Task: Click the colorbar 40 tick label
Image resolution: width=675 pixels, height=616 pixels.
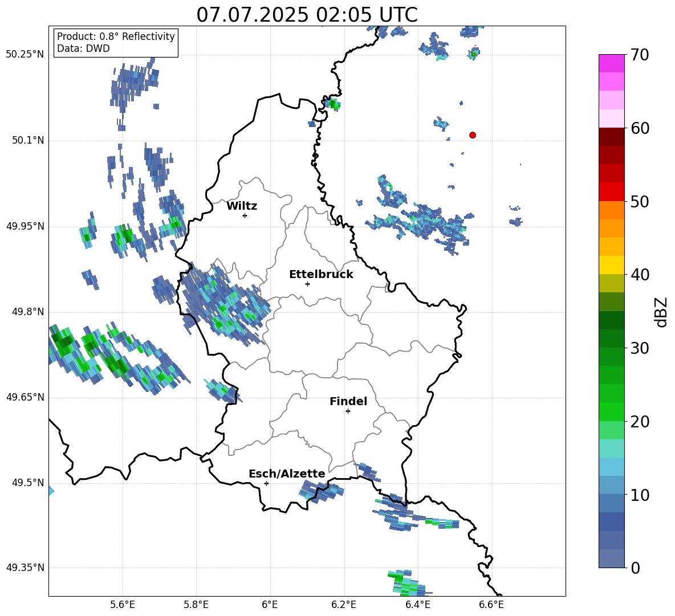Action: tap(640, 275)
